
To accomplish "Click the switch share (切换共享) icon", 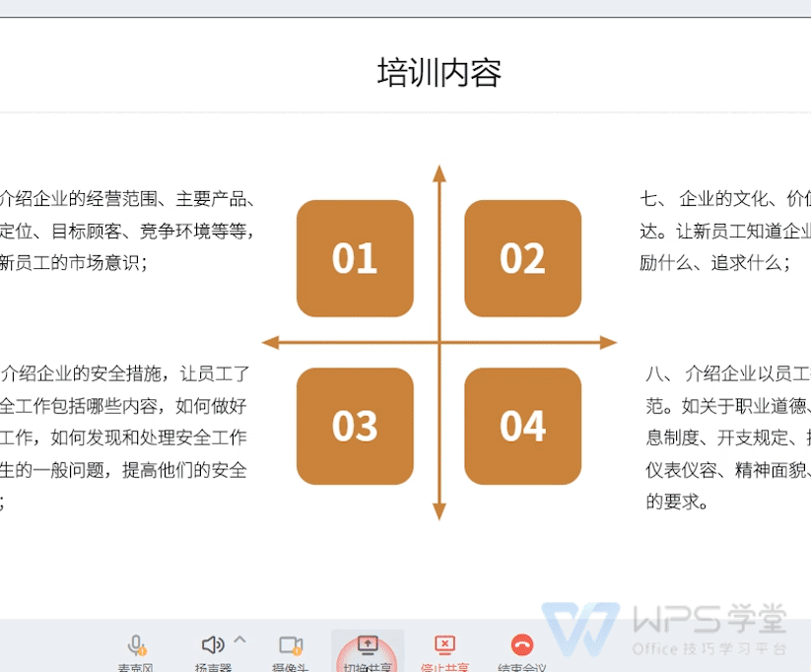I will (368, 644).
